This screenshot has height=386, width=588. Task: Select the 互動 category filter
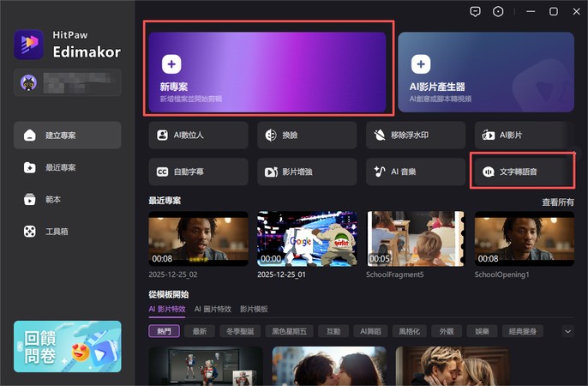333,331
